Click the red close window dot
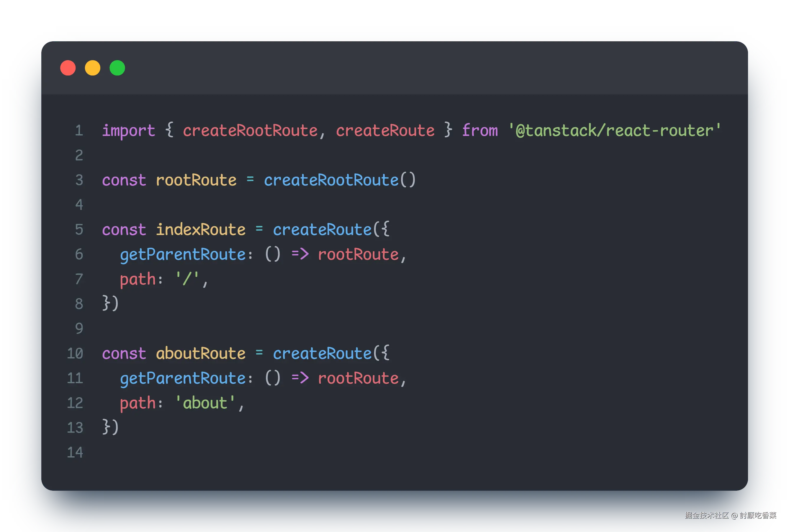This screenshot has height=532, width=789. coord(68,68)
